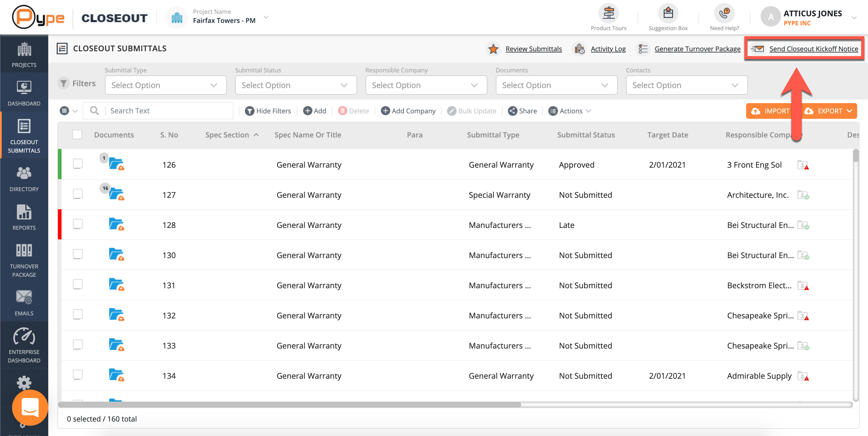Open the Need Help phone icon

[724, 14]
